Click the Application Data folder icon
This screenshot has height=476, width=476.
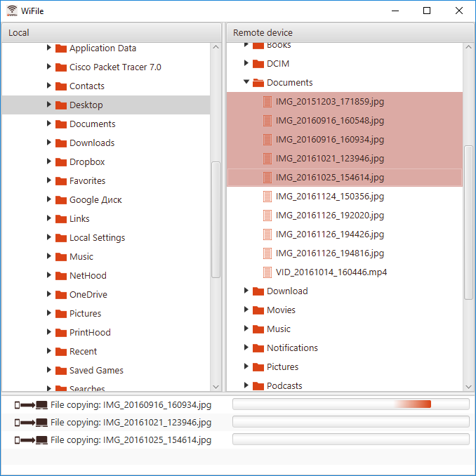point(61,48)
